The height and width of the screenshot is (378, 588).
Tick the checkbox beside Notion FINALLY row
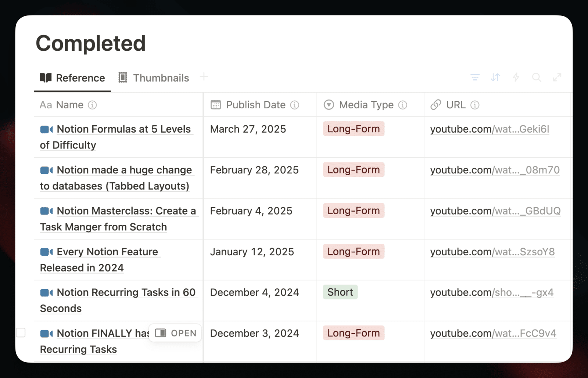pyautogui.click(x=21, y=332)
